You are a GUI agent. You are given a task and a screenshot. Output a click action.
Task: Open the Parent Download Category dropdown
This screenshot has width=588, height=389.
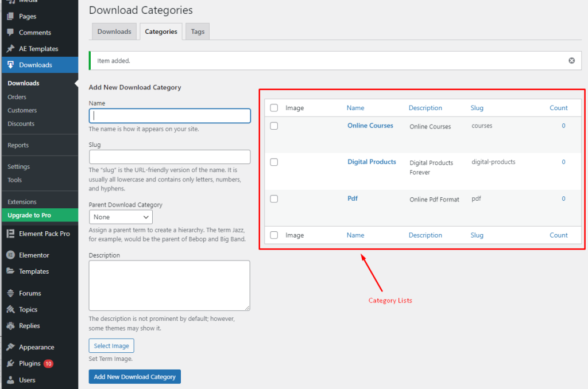coord(121,217)
